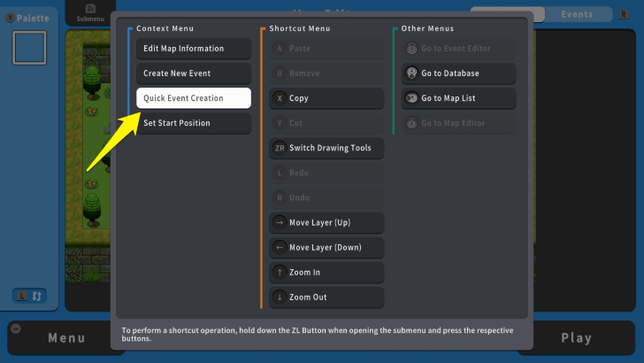The width and height of the screenshot is (644, 363).
Task: Click right-arrow icon for Move Layer Up
Action: [x=280, y=222]
